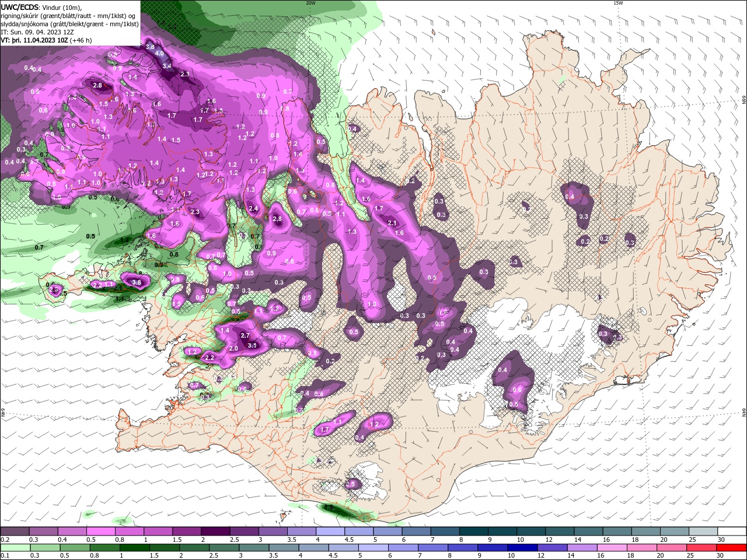Click the 'VT: þri. 11.04.2023 10Z' valid time
The width and height of the screenshot is (747, 560).
pyautogui.click(x=34, y=40)
